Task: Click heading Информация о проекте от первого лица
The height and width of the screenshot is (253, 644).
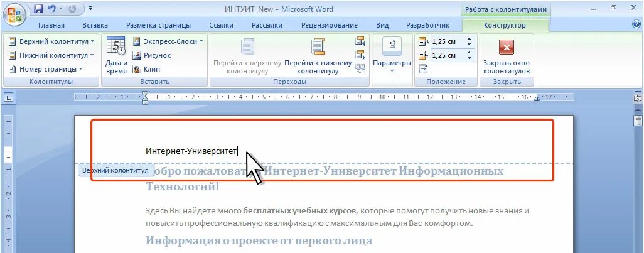Action: 259,240
